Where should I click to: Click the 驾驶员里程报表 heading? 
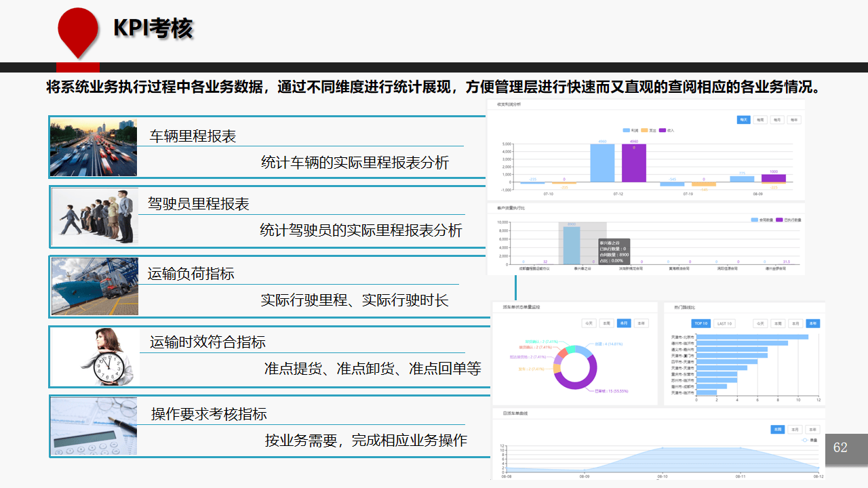coord(199,204)
